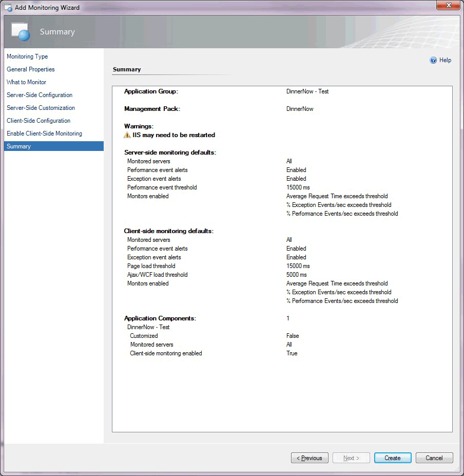The width and height of the screenshot is (464, 476).
Task: Click the Application Group value DinnerNow - Test
Action: point(307,91)
